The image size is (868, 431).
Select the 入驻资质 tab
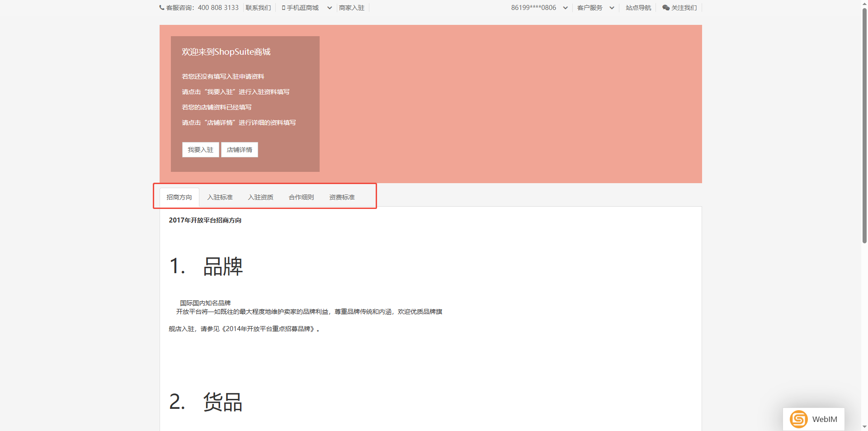click(260, 197)
